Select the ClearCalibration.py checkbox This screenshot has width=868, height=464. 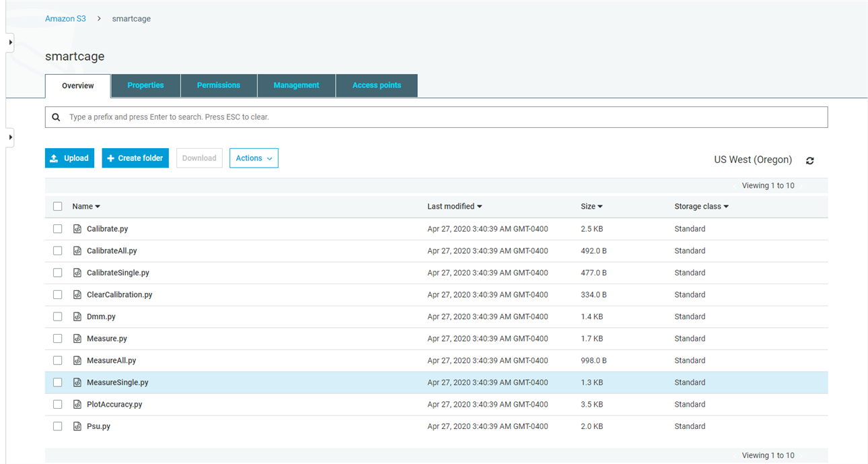(58, 295)
